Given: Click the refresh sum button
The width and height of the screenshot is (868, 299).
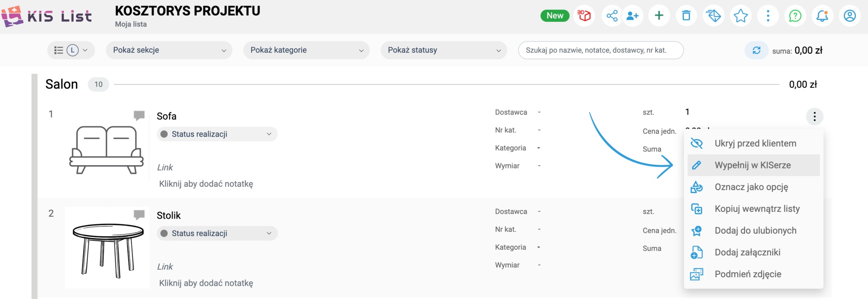Looking at the screenshot, I should pyautogui.click(x=757, y=50).
